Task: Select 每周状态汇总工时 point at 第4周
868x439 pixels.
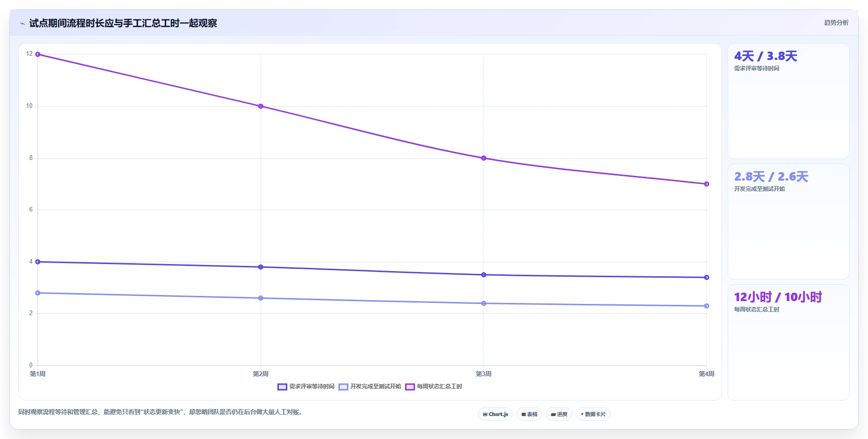Action: tap(707, 184)
